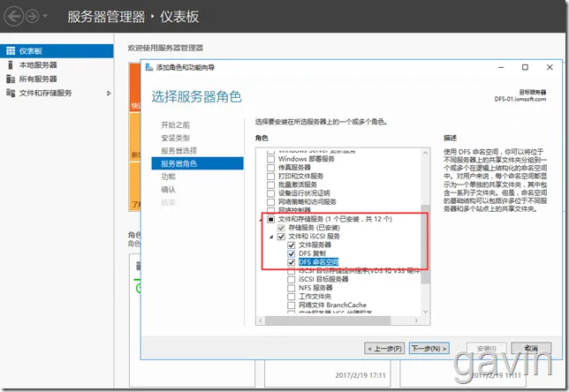Screen dimensions: 569x392
Task: Click the wizard window title icon
Action: coord(148,67)
